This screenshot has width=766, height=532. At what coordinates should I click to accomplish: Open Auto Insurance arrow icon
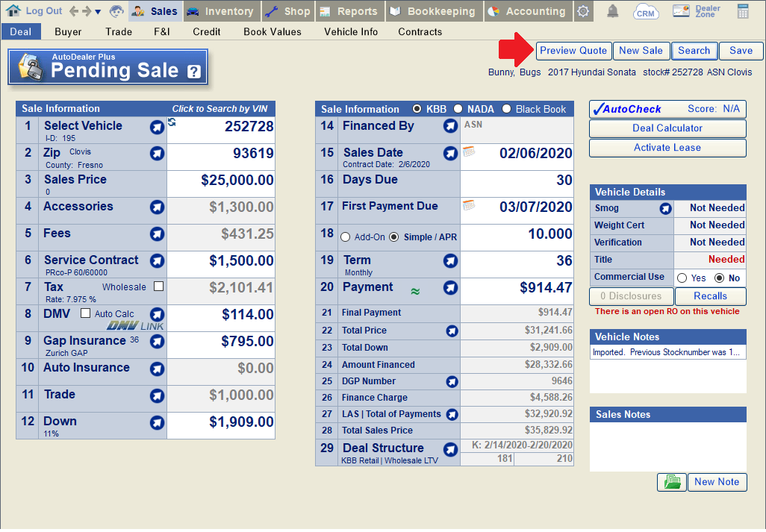[x=157, y=369]
